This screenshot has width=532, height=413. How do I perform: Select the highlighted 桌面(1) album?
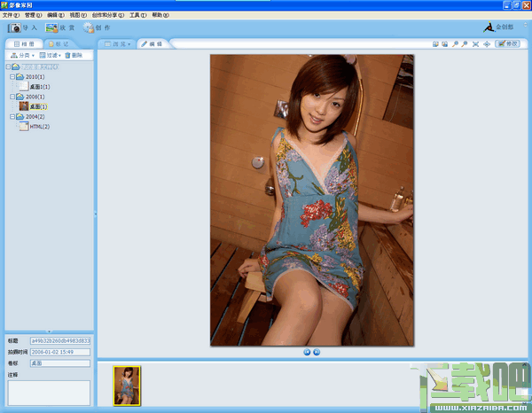[x=38, y=107]
